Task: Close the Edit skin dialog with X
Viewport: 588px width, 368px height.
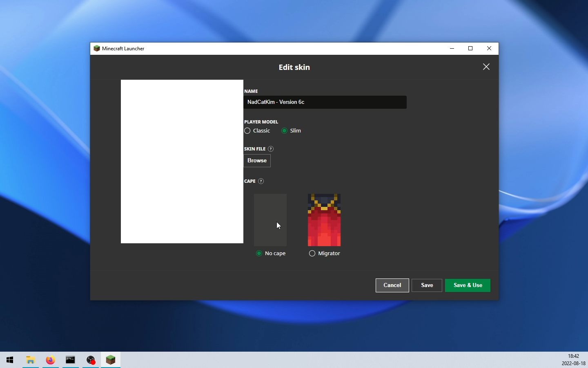Action: 486,67
